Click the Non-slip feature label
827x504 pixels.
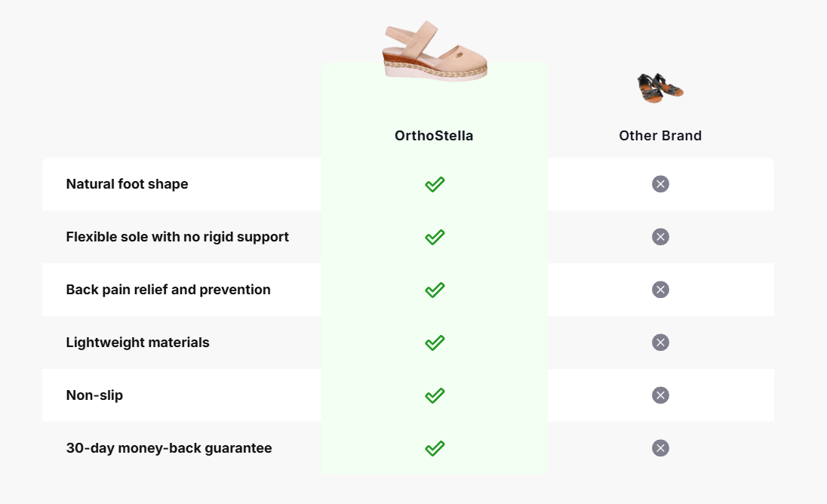click(94, 395)
